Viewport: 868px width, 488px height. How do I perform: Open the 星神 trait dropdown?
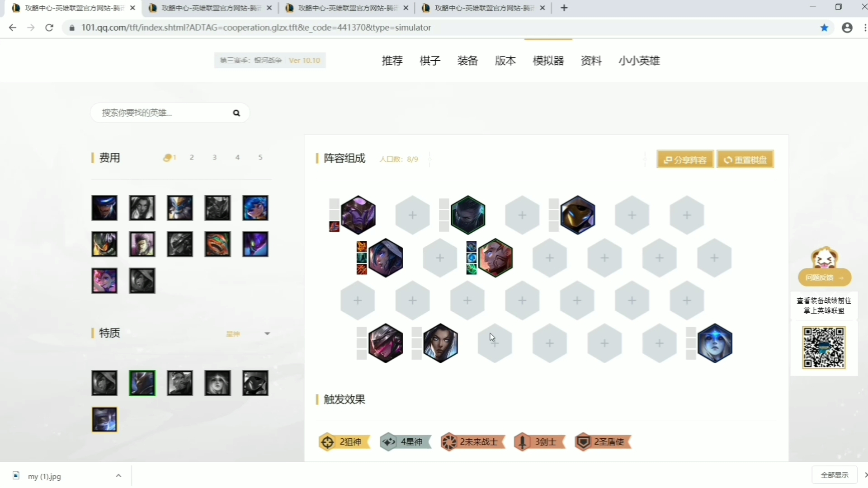point(248,334)
